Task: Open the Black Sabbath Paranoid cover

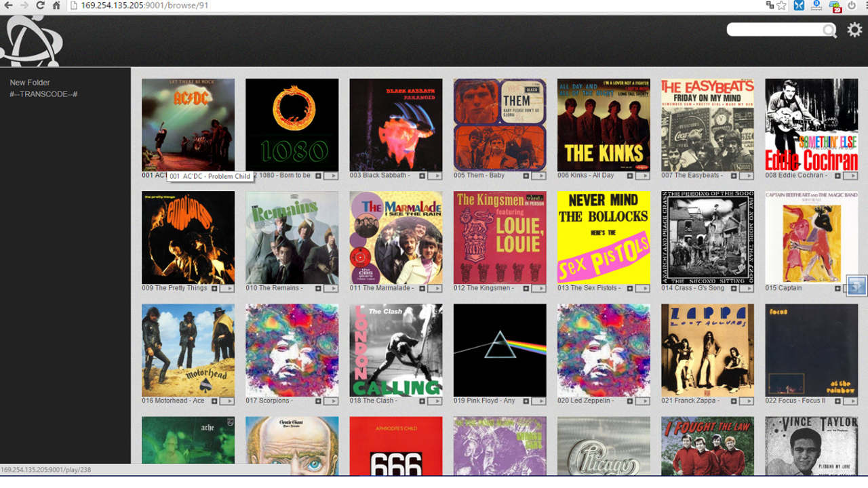Action: 396,125
